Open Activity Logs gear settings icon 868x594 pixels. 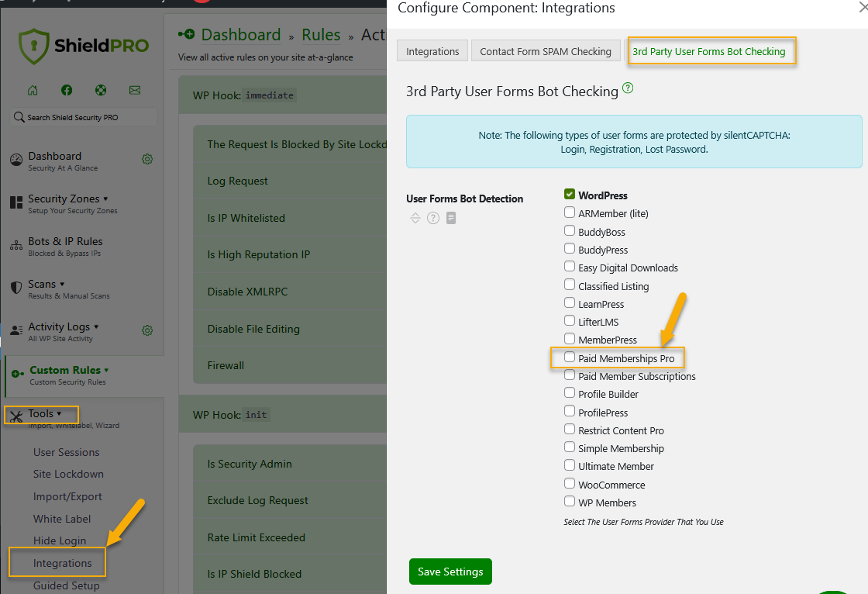(x=147, y=330)
